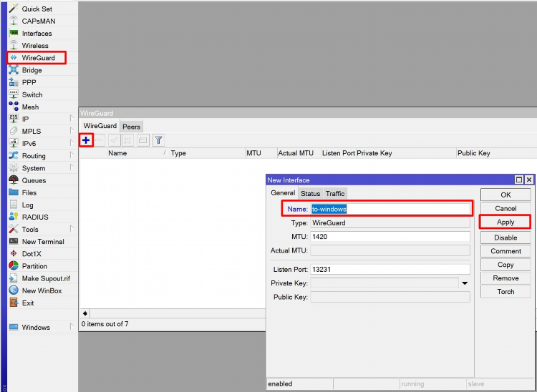Click the MTU input field

[390, 237]
